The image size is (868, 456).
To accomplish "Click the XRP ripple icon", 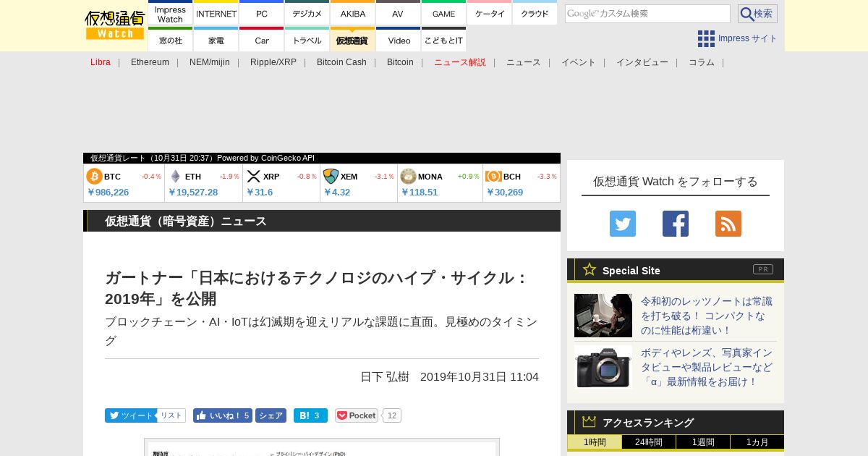I will [253, 176].
